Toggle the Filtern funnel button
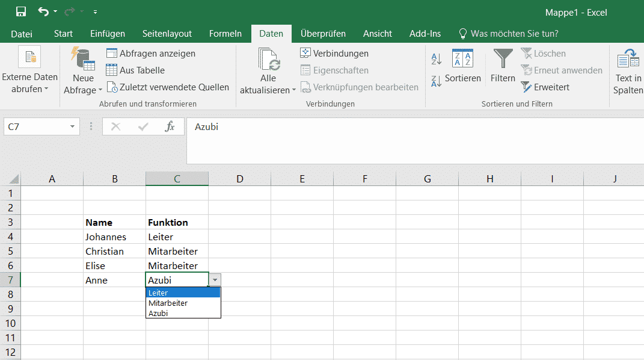 503,66
